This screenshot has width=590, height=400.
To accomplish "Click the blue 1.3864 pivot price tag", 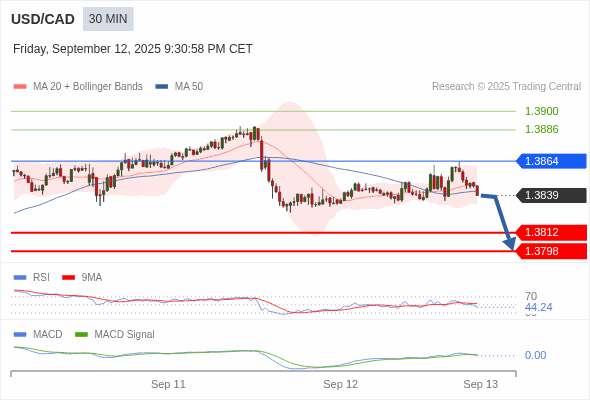I will [551, 161].
